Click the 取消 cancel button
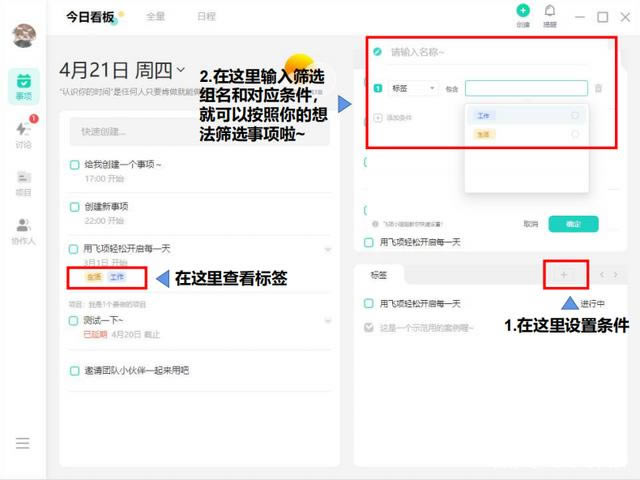The image size is (640, 480). tap(531, 224)
